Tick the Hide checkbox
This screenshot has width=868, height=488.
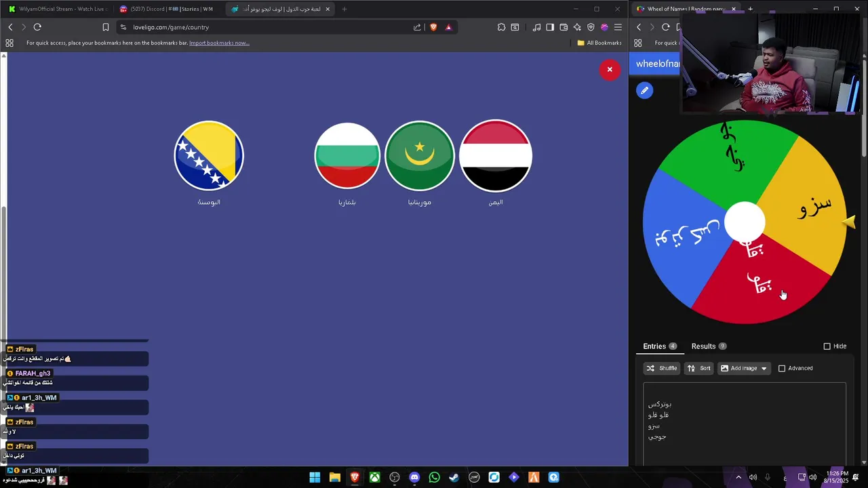(x=827, y=346)
